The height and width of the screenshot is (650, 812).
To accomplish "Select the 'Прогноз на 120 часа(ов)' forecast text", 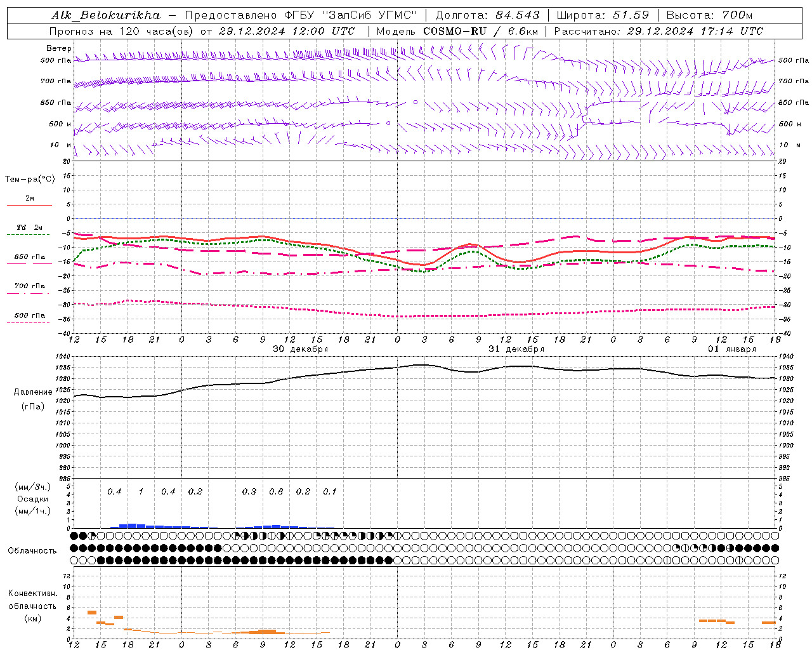I will pos(122,31).
